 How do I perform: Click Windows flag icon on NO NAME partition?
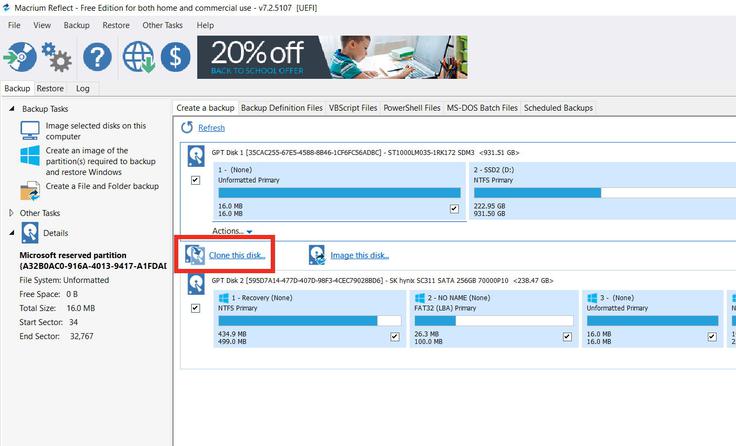pyautogui.click(x=420, y=298)
